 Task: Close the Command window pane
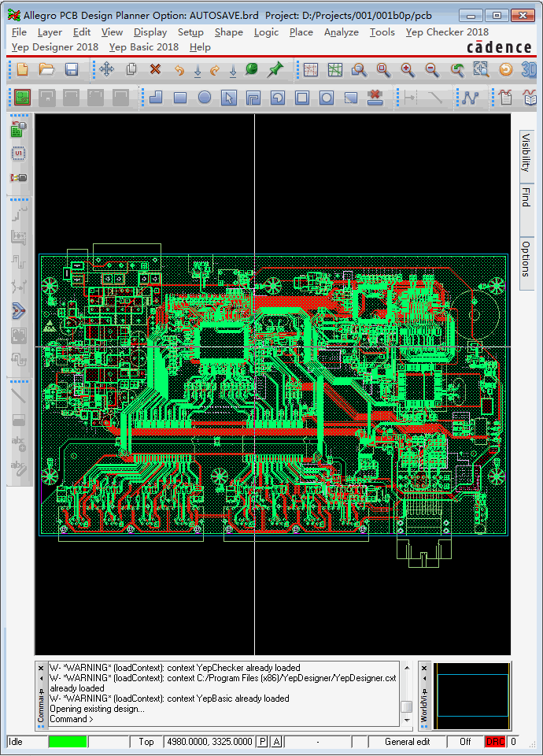[x=41, y=668]
